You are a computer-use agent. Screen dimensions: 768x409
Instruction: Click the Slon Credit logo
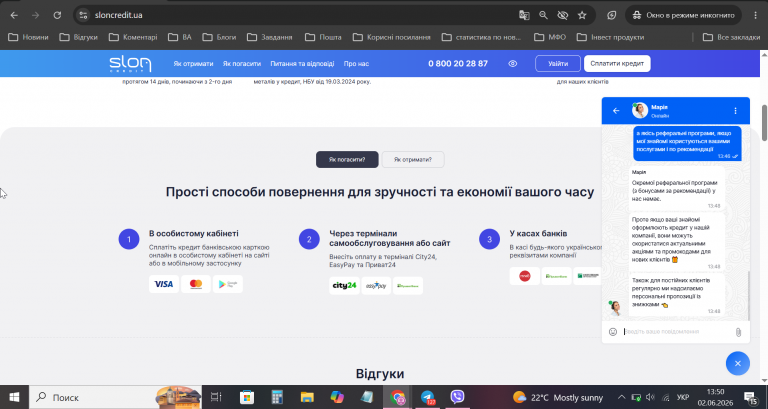coord(130,64)
